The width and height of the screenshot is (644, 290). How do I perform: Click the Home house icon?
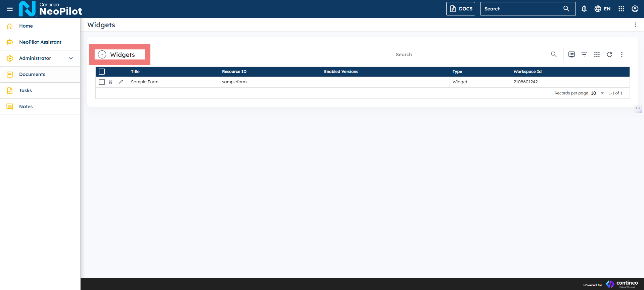tap(10, 26)
